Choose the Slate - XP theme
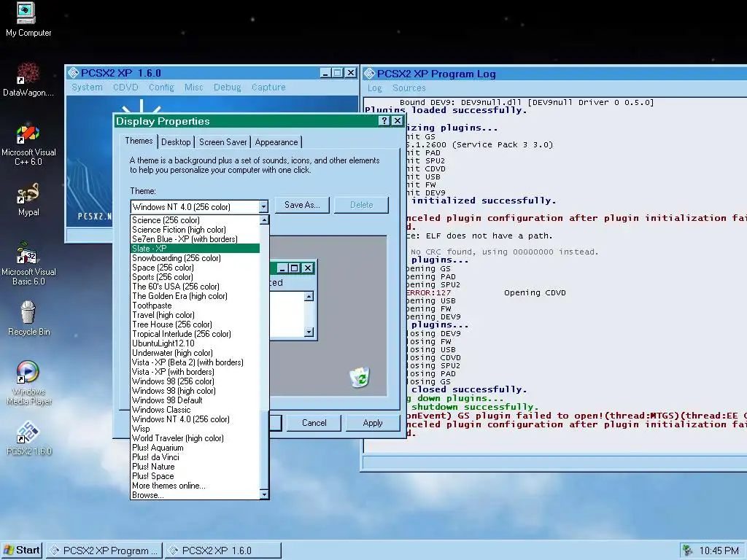Viewport: 747px width, 560px height. (196, 249)
